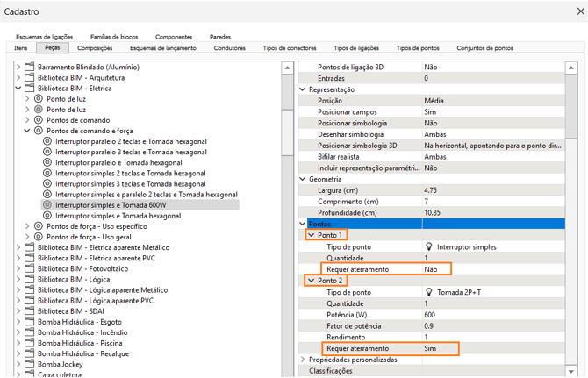
Task: Click the folder icon beside Biblioteca BIM - Fotovoltaico
Action: pos(29,268)
